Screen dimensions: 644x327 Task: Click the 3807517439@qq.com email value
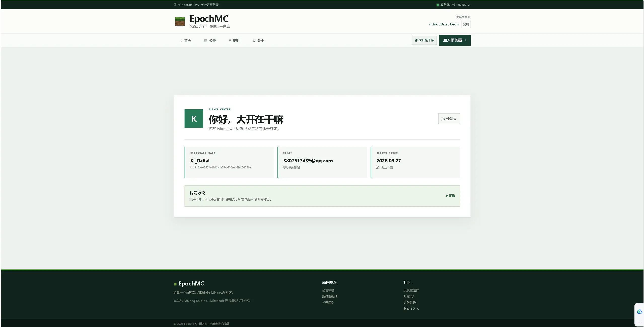click(x=308, y=161)
